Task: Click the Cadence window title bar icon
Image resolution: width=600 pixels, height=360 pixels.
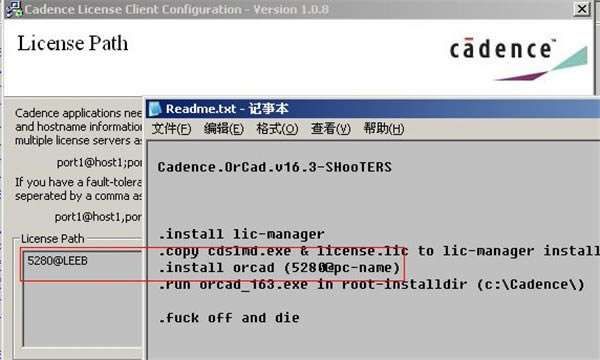Action: click(14, 9)
